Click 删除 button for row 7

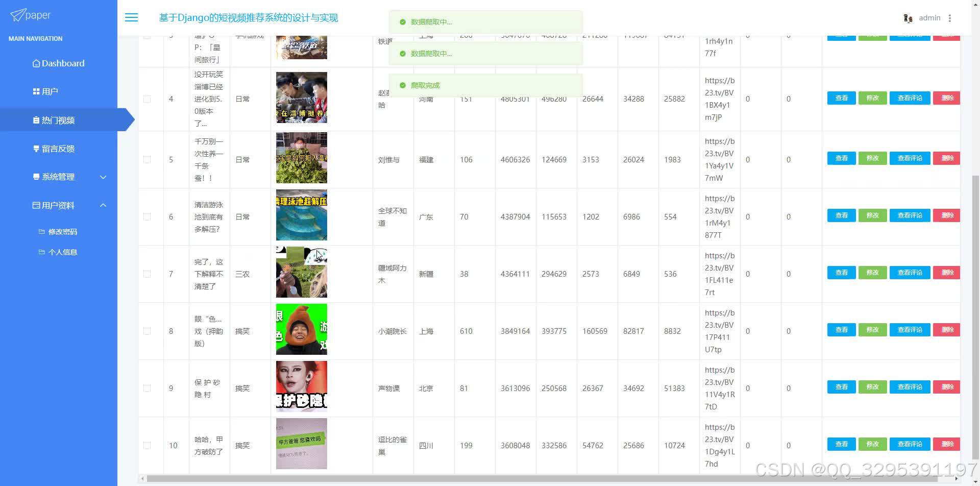947,273
